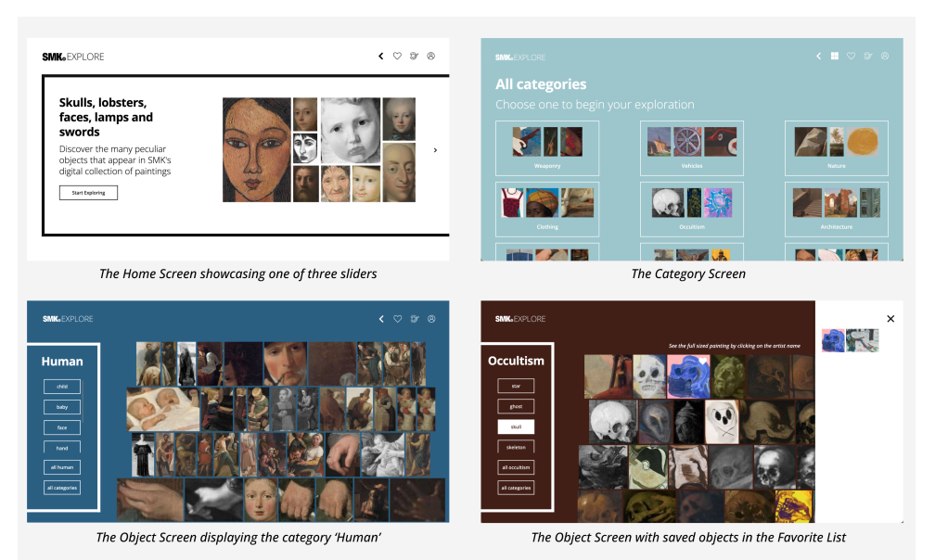Open the blue skull thumbnail in Favorite List
Viewport: 948px width, 560px height.
pyautogui.click(x=833, y=340)
